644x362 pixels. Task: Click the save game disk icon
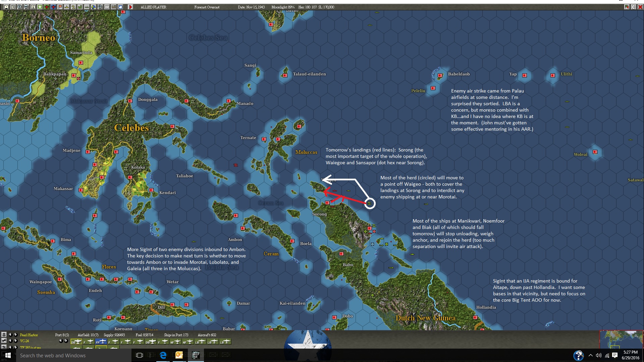click(x=6, y=7)
